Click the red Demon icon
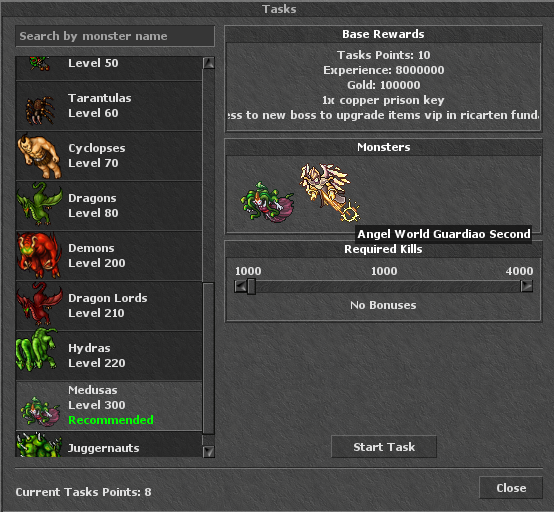Image resolution: width=554 pixels, height=512 pixels. click(39, 255)
